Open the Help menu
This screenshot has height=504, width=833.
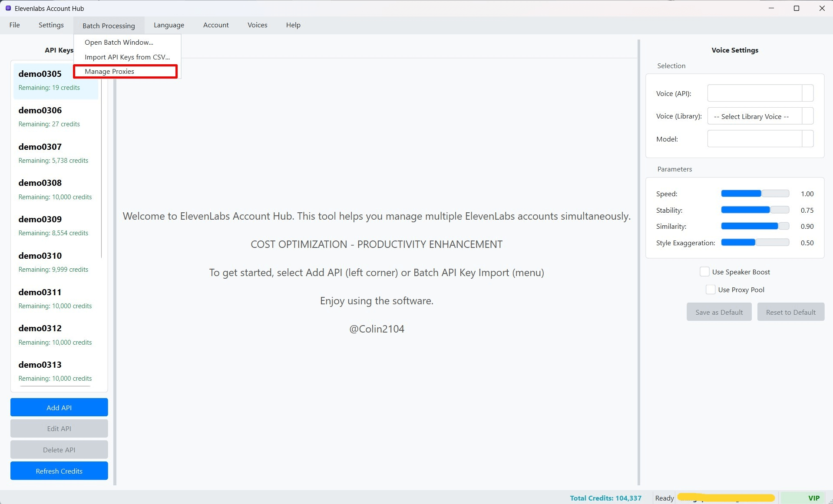point(293,25)
